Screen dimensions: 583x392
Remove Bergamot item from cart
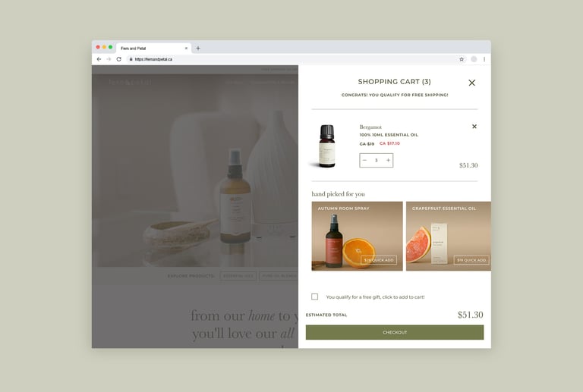coord(474,127)
